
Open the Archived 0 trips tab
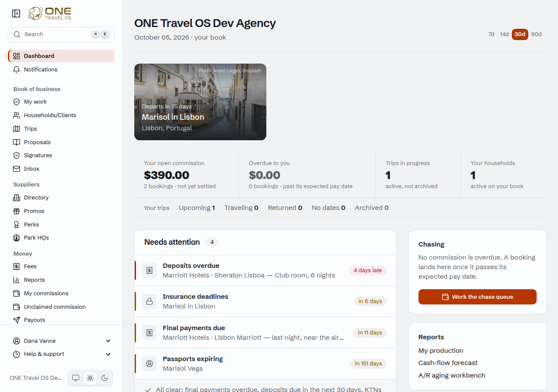pyautogui.click(x=371, y=208)
